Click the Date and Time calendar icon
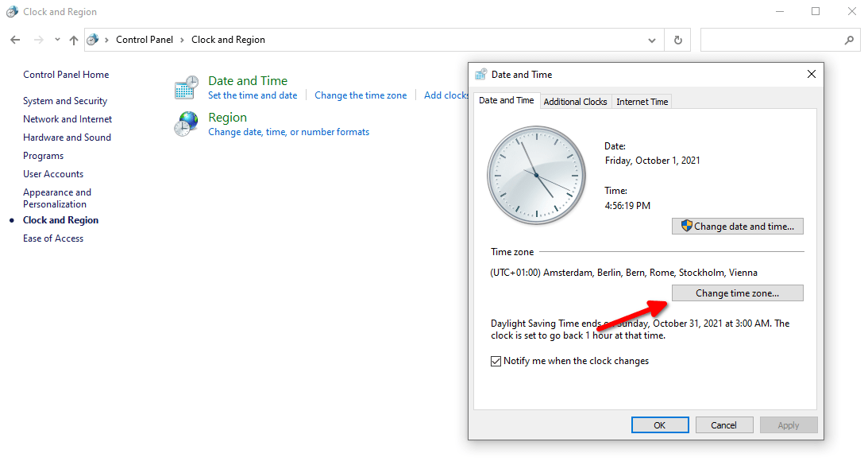 186,87
